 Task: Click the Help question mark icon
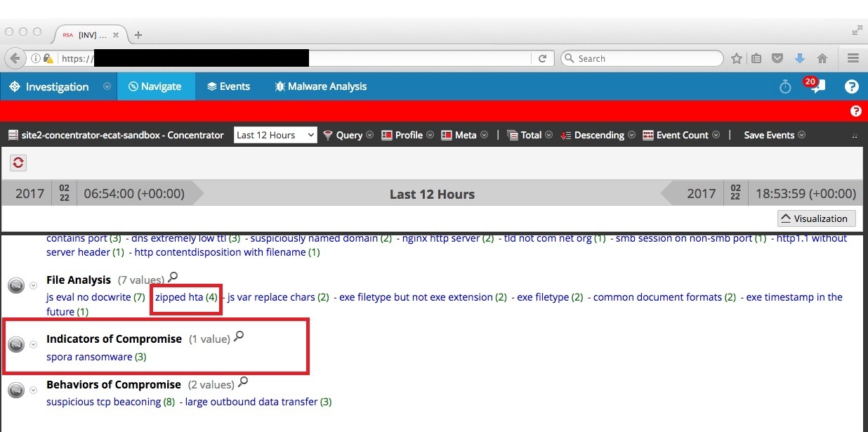tap(851, 86)
